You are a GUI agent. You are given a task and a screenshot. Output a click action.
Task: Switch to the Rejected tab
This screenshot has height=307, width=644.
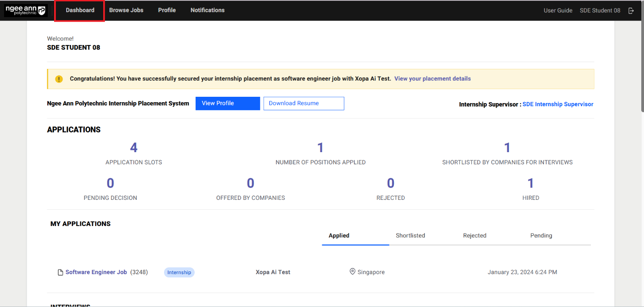coord(475,235)
